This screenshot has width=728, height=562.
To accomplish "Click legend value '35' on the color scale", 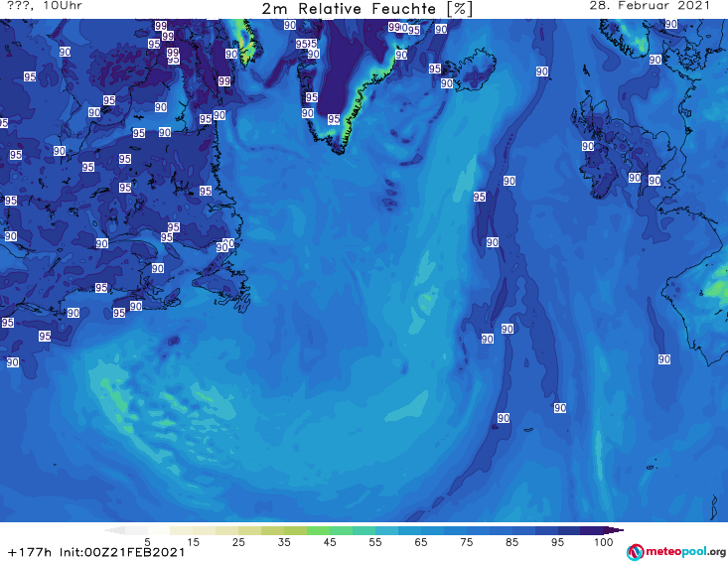I will tap(284, 542).
